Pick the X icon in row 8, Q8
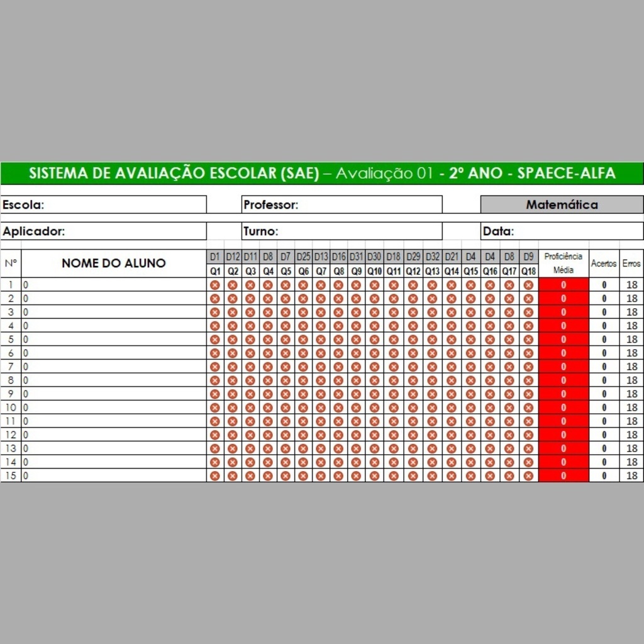The image size is (644, 644). pos(338,380)
